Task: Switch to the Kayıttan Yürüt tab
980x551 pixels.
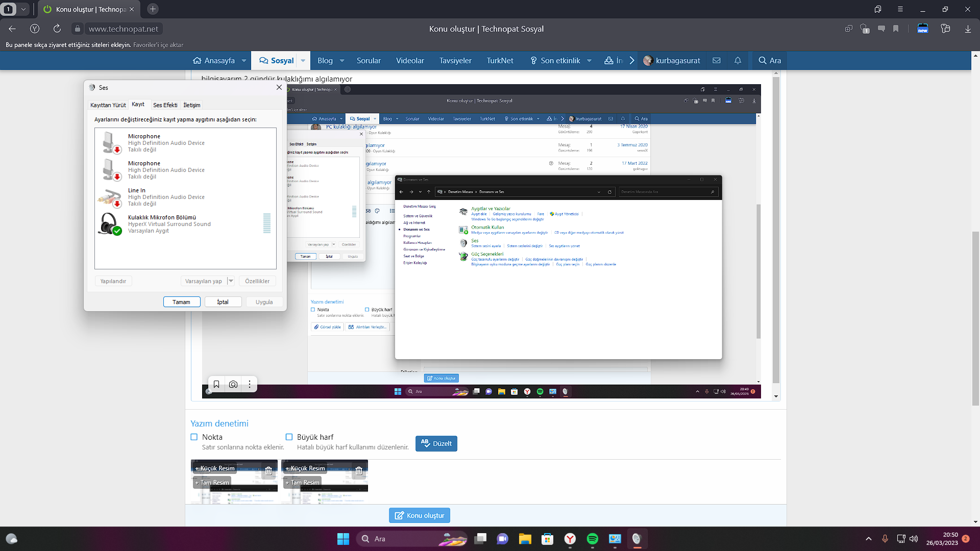Action: click(x=108, y=105)
